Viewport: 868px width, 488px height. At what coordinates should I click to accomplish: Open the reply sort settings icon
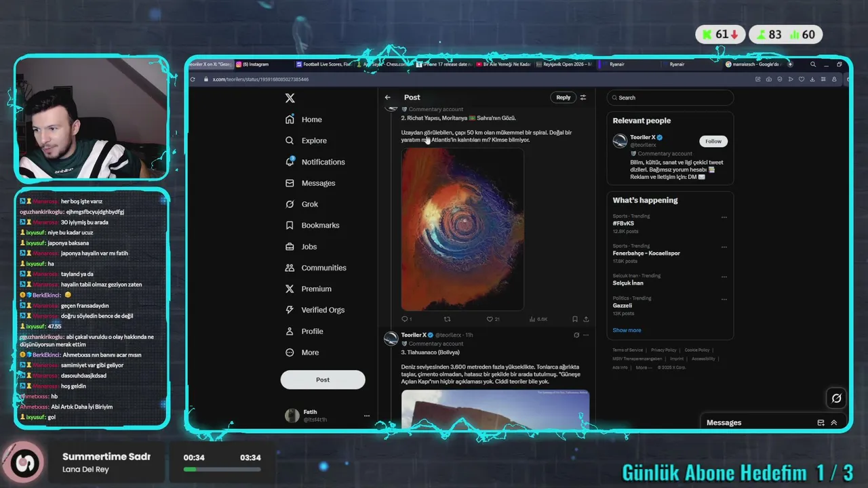pyautogui.click(x=583, y=98)
